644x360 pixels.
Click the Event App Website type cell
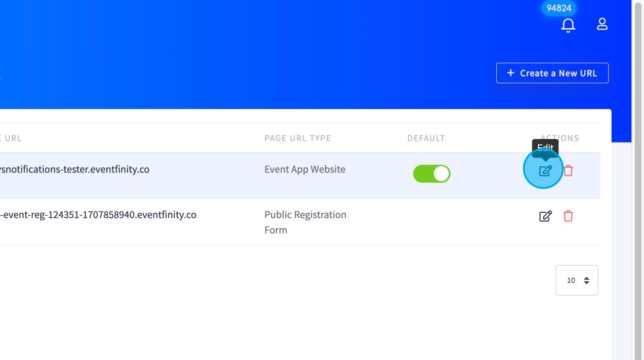pyautogui.click(x=305, y=169)
